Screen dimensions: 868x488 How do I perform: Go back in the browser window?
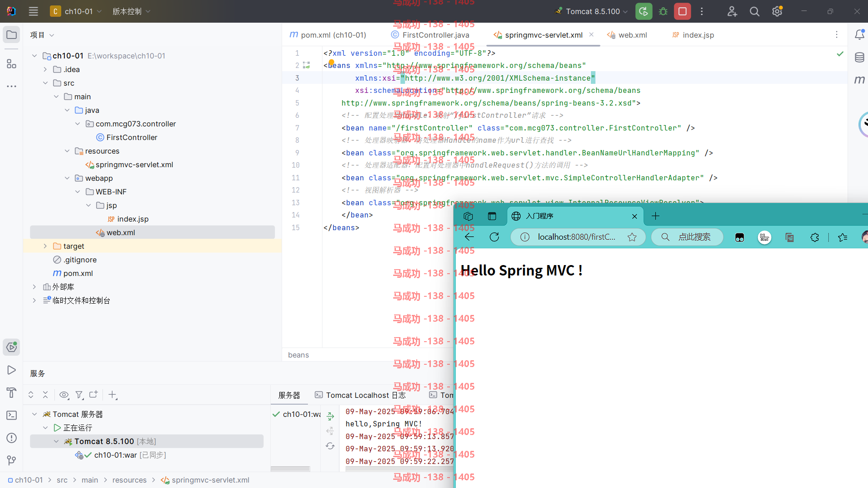[x=469, y=237]
